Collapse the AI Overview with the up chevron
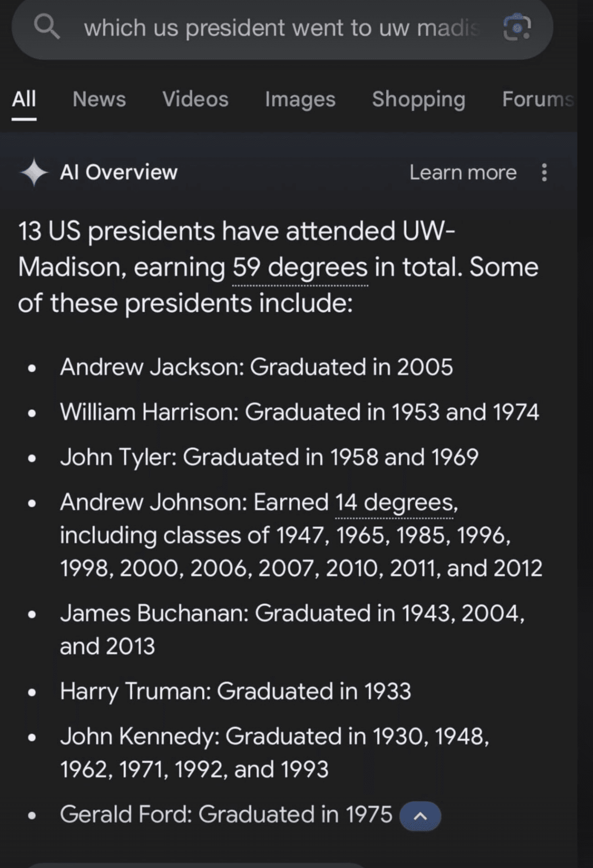The width and height of the screenshot is (593, 868). [420, 816]
